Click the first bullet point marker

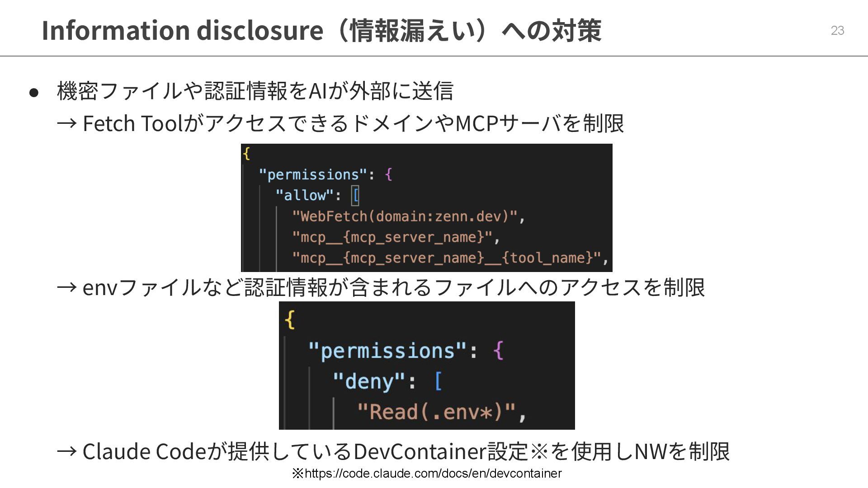(x=34, y=93)
